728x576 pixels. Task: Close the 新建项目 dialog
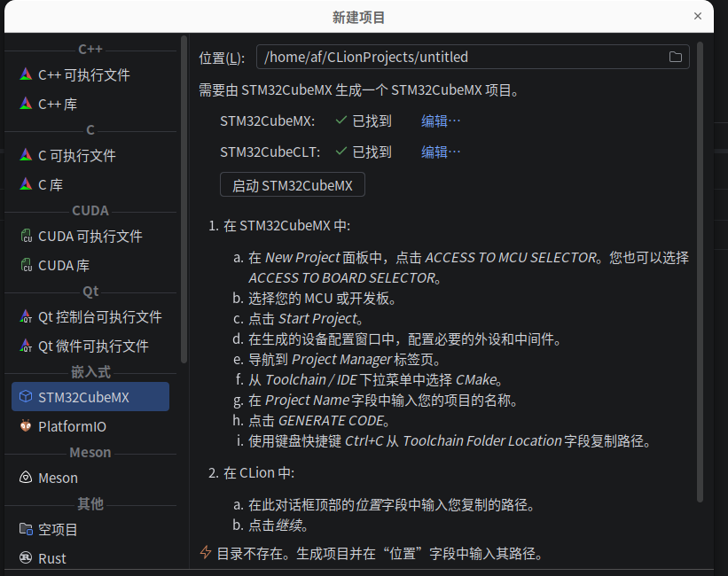[x=697, y=16]
